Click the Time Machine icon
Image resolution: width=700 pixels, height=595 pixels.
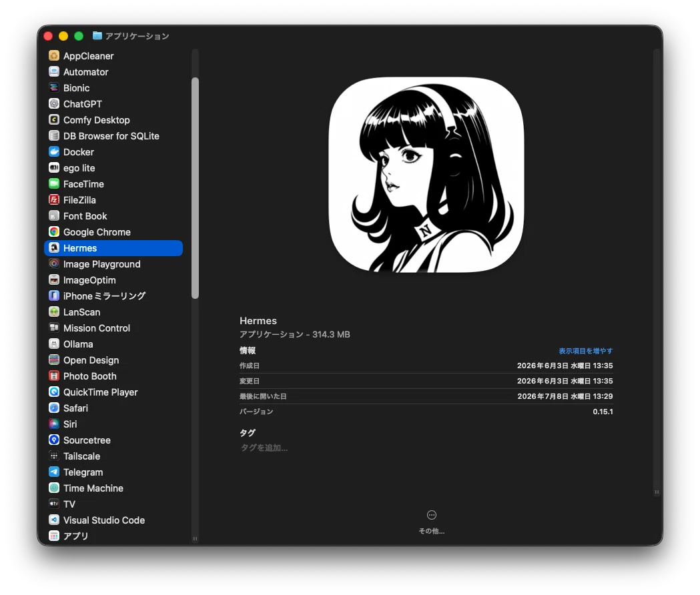point(54,488)
